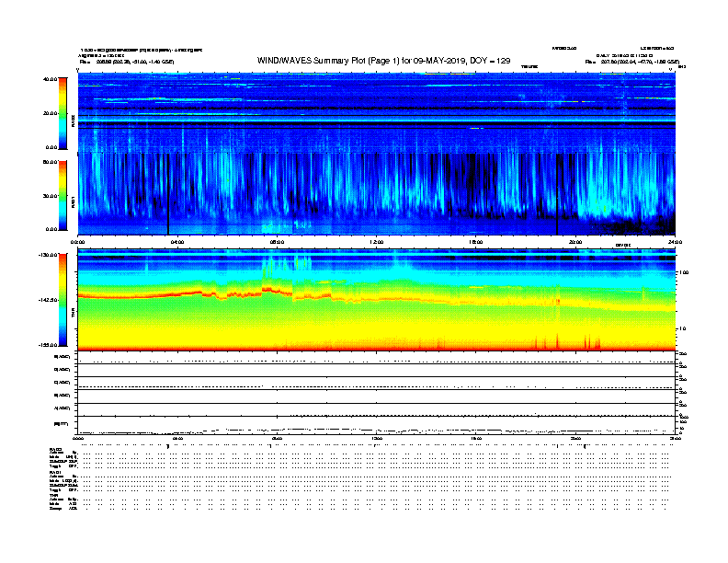Image resolution: width=728 pixels, height=563 pixels.
Task: Click the RAD1 color scale bar
Action: [63, 195]
